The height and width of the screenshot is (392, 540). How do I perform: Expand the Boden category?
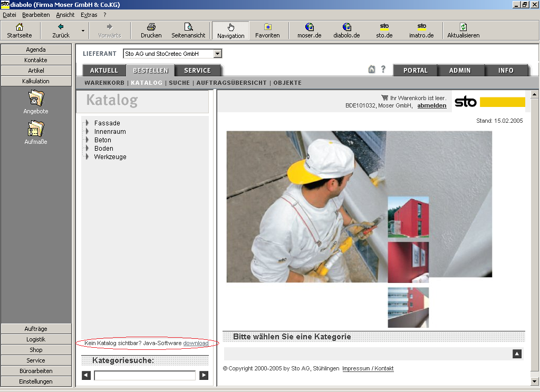(x=87, y=149)
